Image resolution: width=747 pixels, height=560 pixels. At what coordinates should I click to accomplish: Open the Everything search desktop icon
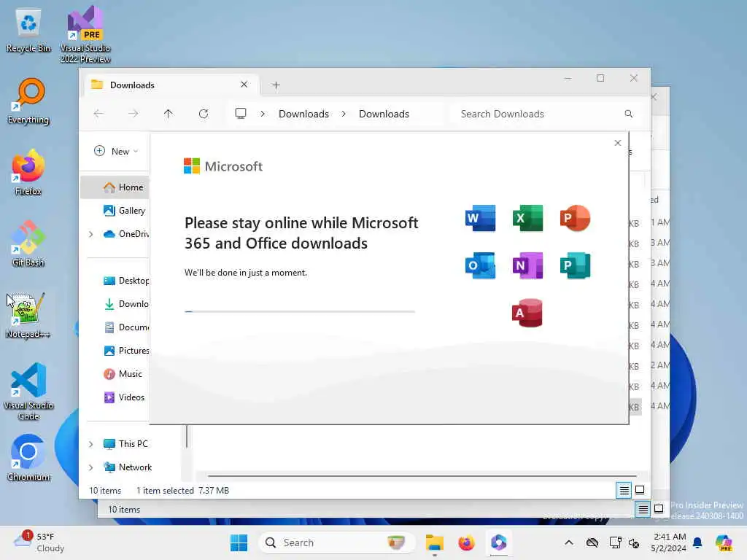coord(28,101)
